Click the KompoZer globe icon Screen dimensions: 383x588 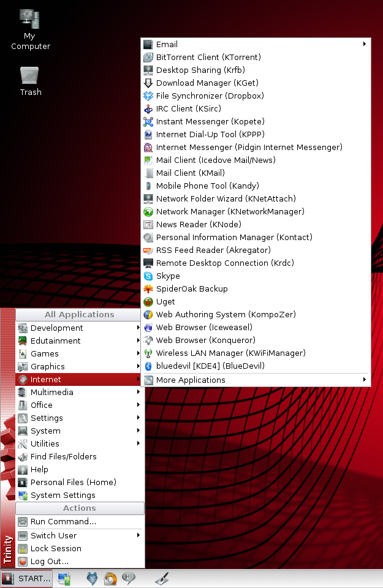148,315
